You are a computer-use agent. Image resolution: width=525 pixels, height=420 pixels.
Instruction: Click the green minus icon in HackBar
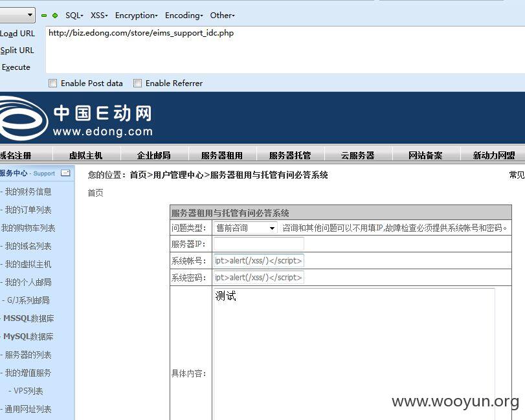(x=44, y=16)
